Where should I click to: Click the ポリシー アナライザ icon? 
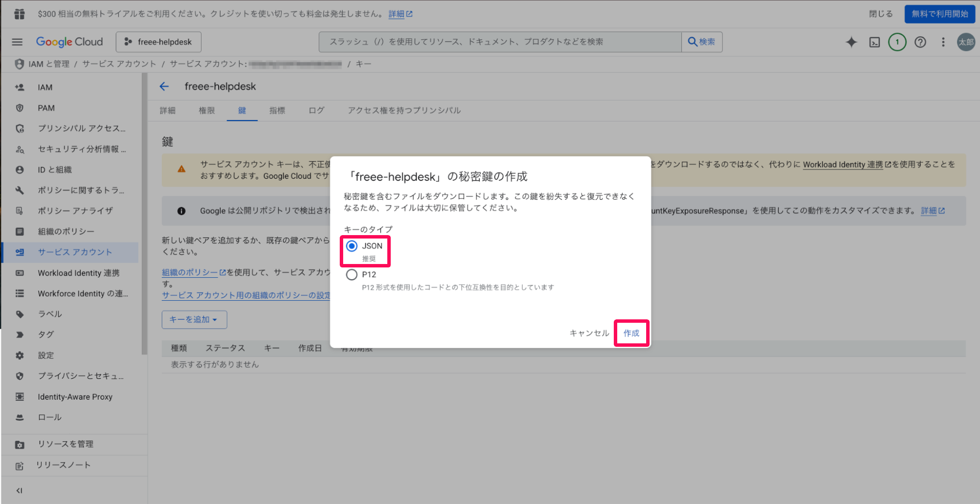pyautogui.click(x=20, y=211)
